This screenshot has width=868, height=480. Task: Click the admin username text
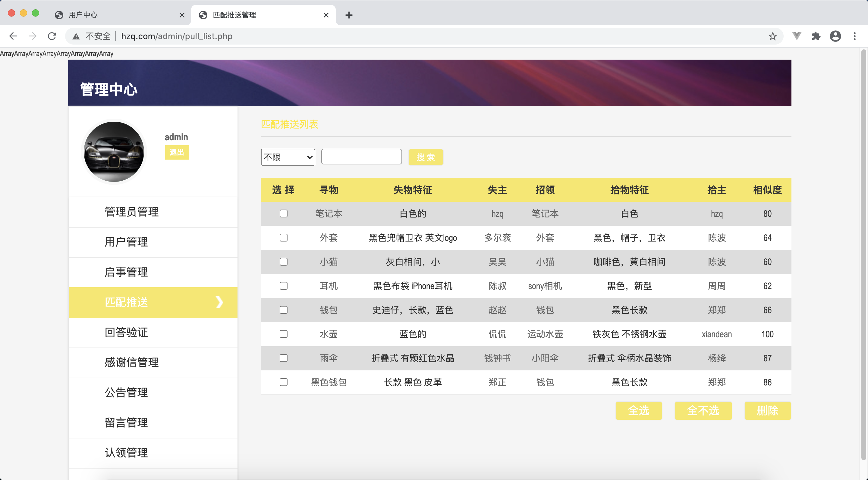pyautogui.click(x=176, y=137)
